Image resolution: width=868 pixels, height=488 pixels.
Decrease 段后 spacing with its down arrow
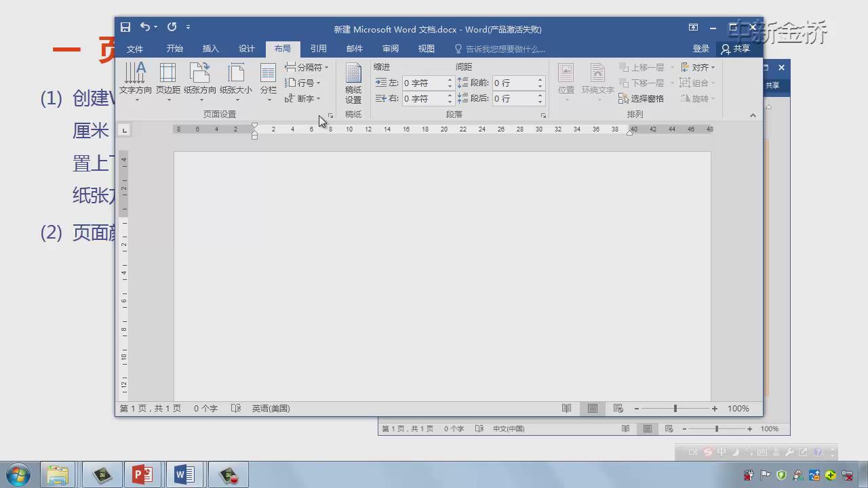tap(540, 102)
